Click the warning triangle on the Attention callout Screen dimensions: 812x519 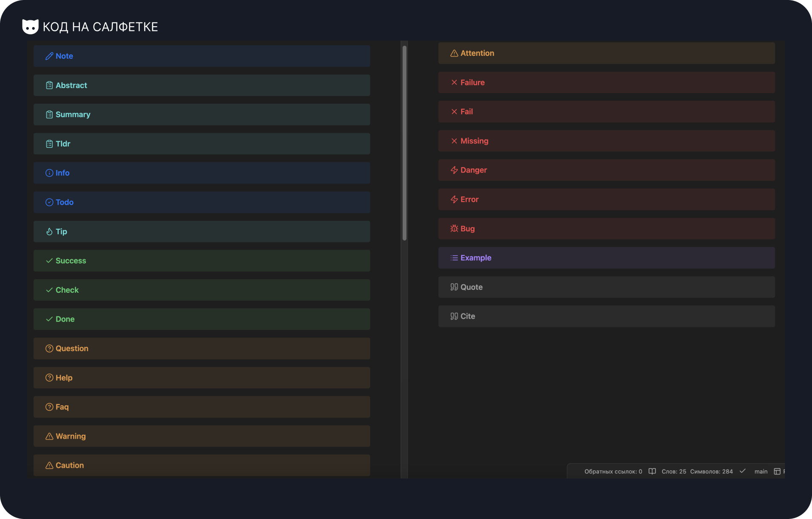pyautogui.click(x=454, y=53)
